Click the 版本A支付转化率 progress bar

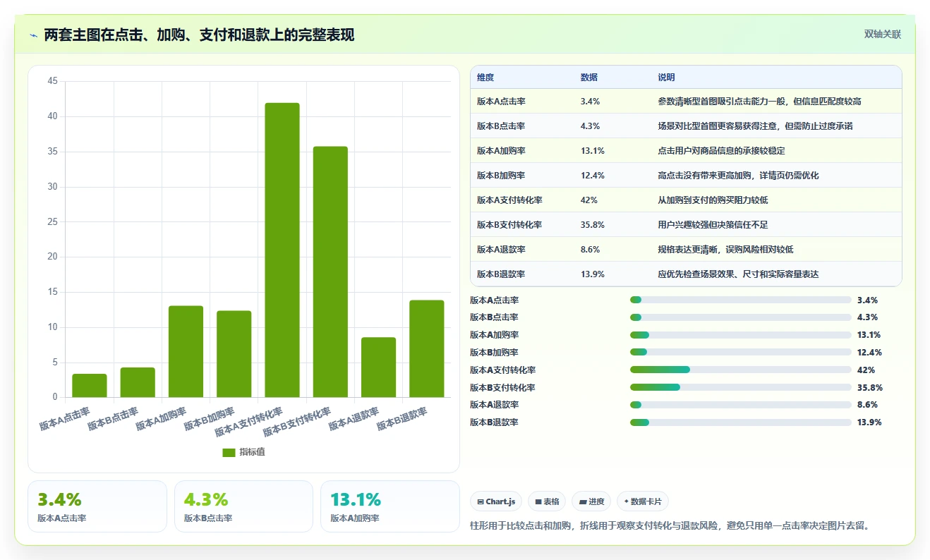point(740,370)
